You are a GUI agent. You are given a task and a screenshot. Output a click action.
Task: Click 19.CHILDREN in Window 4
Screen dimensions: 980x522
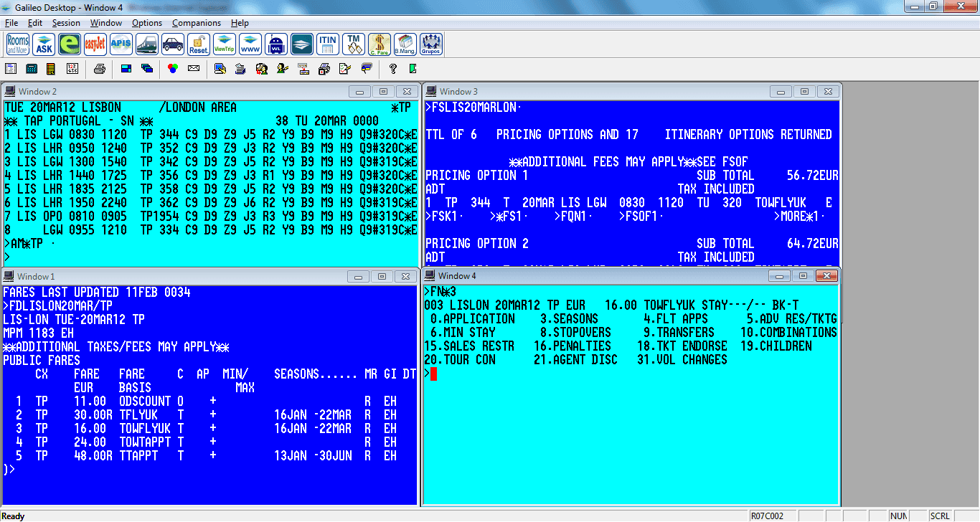pos(776,346)
